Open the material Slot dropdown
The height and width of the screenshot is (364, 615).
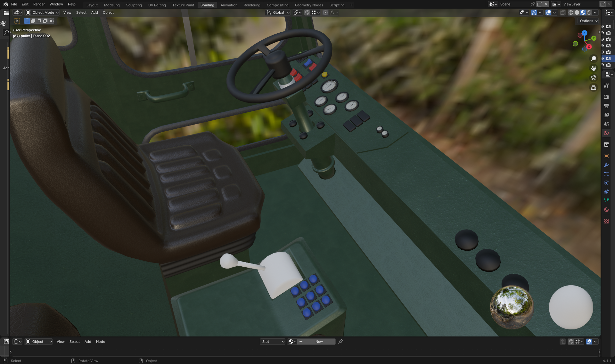click(x=273, y=342)
